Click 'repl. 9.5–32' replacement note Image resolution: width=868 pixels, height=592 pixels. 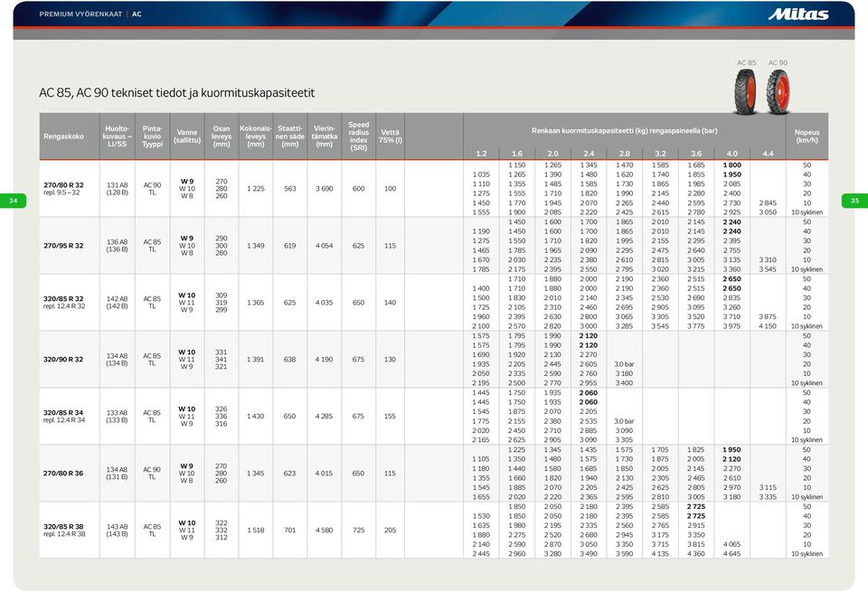click(x=61, y=193)
